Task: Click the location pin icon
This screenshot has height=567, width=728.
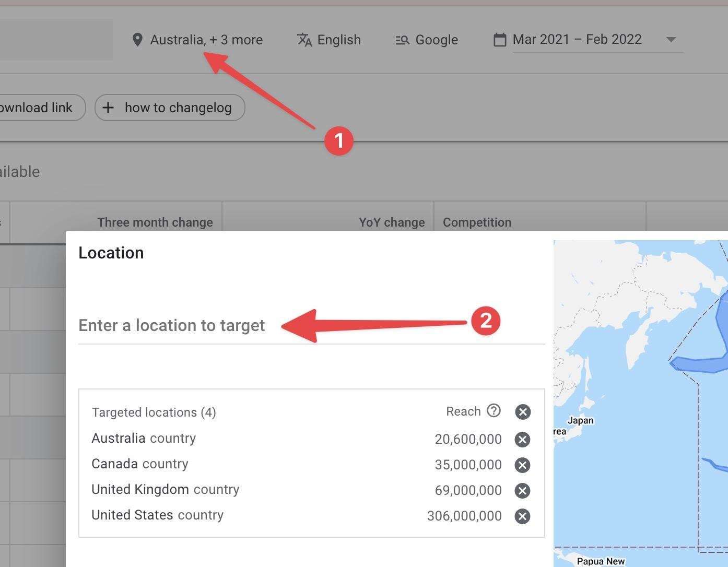Action: tap(137, 40)
